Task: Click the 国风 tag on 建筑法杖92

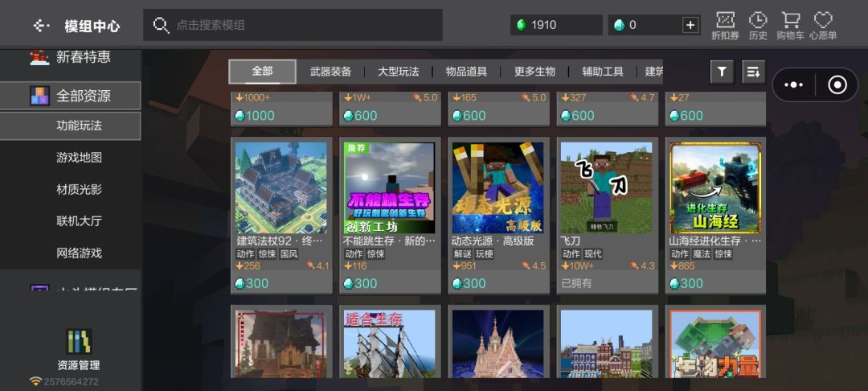Action: pos(289,254)
